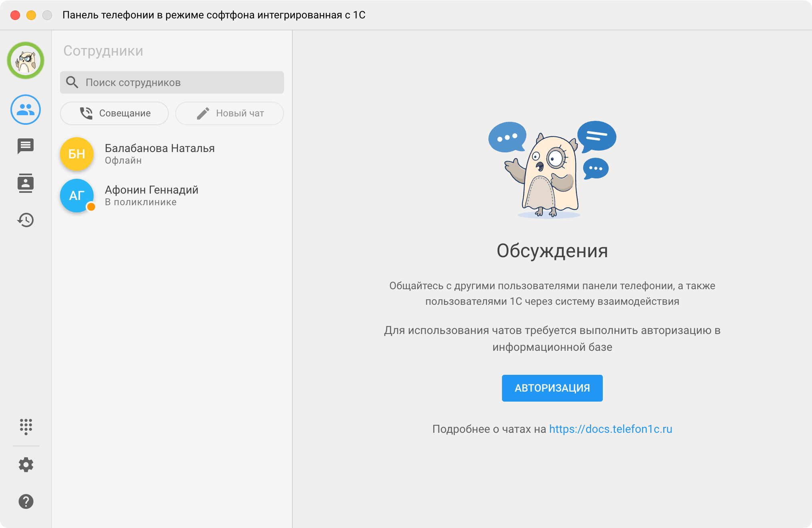This screenshot has height=528, width=812.
Task: Open the Contacts book sidebar icon
Action: (x=26, y=183)
